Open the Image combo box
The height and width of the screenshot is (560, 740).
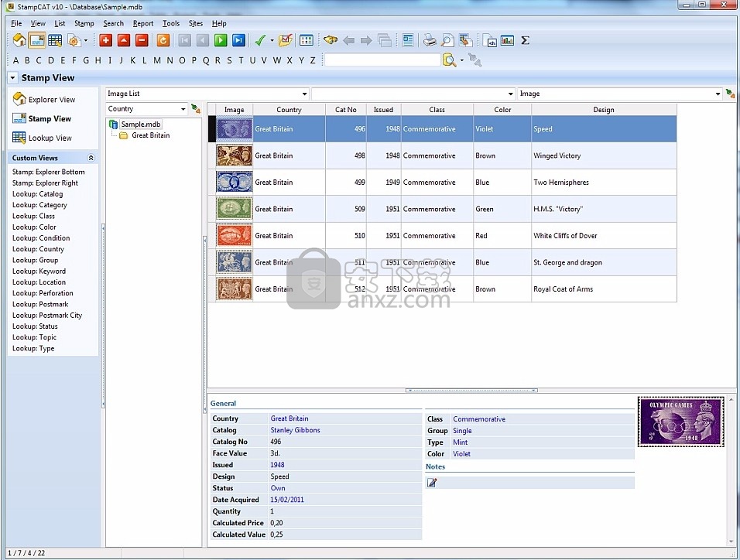click(620, 94)
